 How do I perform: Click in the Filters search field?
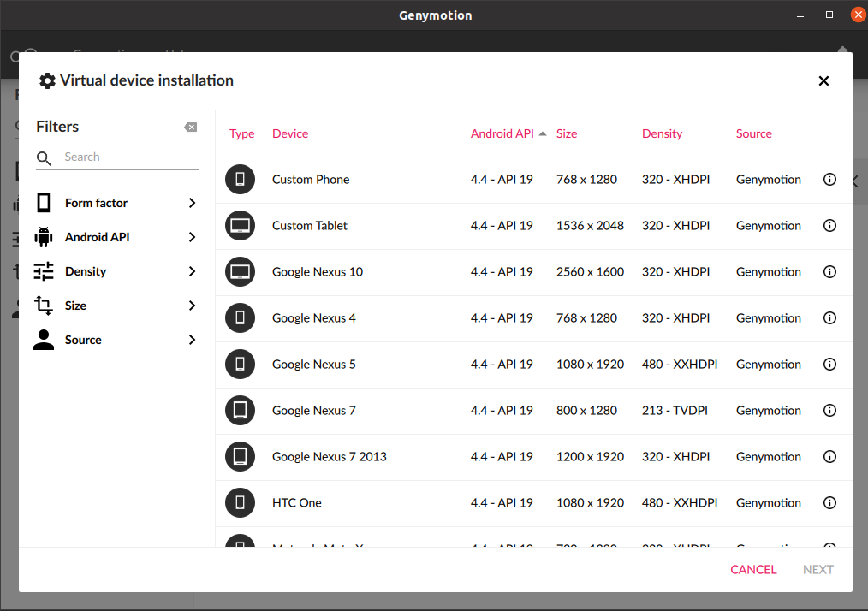128,157
